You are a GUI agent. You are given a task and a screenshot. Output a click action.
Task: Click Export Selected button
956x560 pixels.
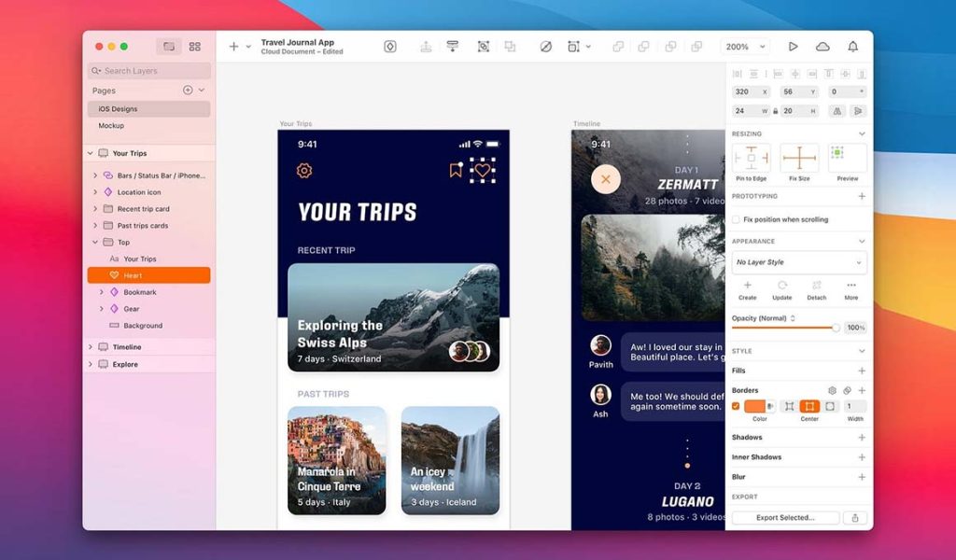point(785,518)
